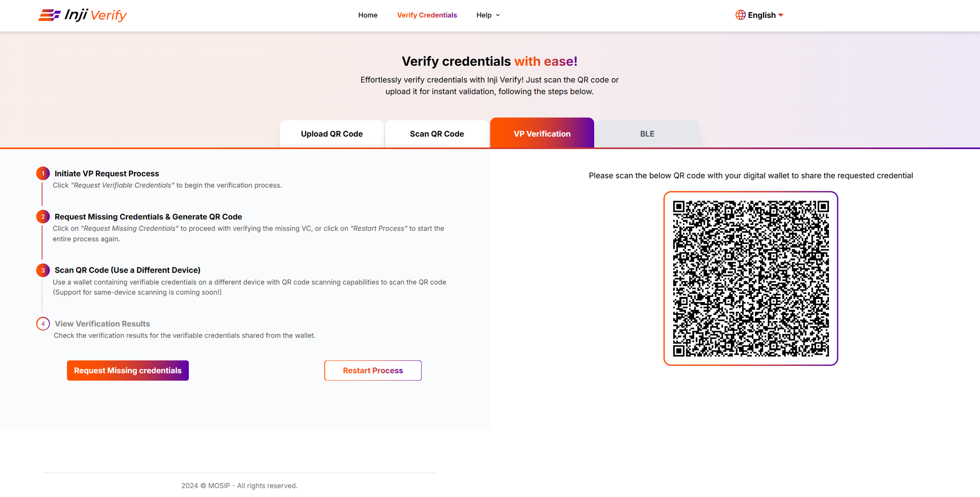The height and width of the screenshot is (497, 980).
Task: Click the globe language icon
Action: [740, 15]
